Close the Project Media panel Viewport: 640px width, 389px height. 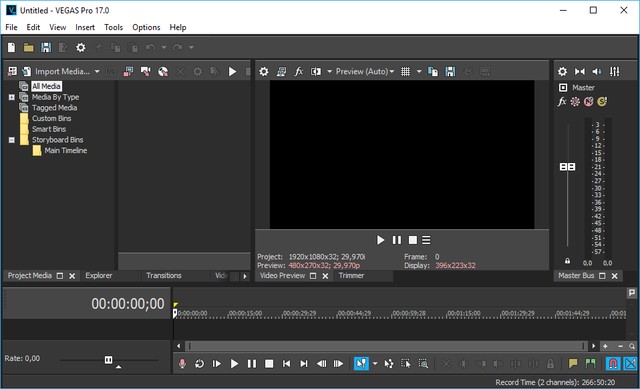pos(72,276)
